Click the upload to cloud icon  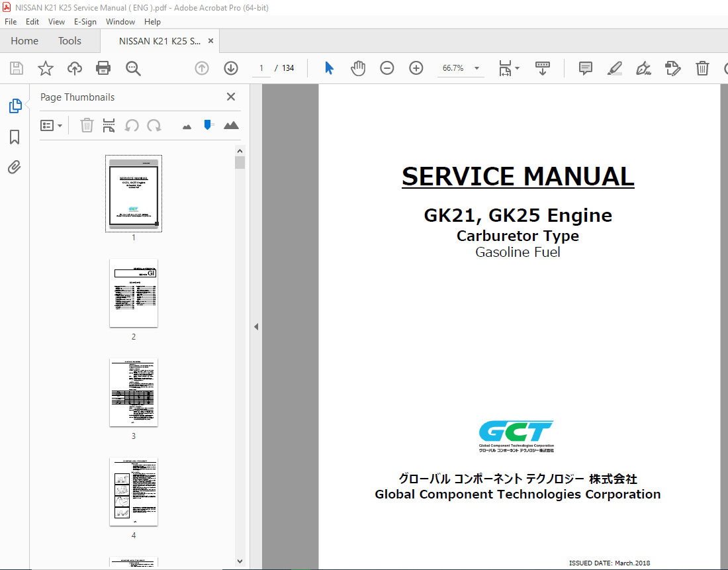click(x=74, y=68)
